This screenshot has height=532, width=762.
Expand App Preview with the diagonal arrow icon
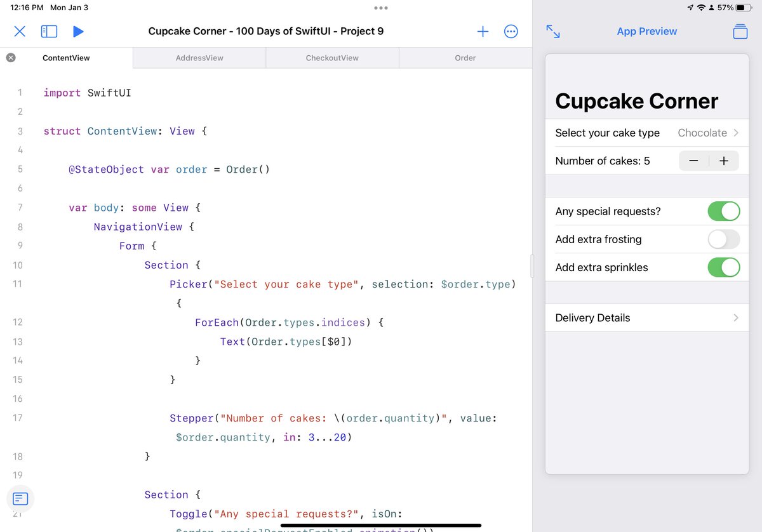553,31
